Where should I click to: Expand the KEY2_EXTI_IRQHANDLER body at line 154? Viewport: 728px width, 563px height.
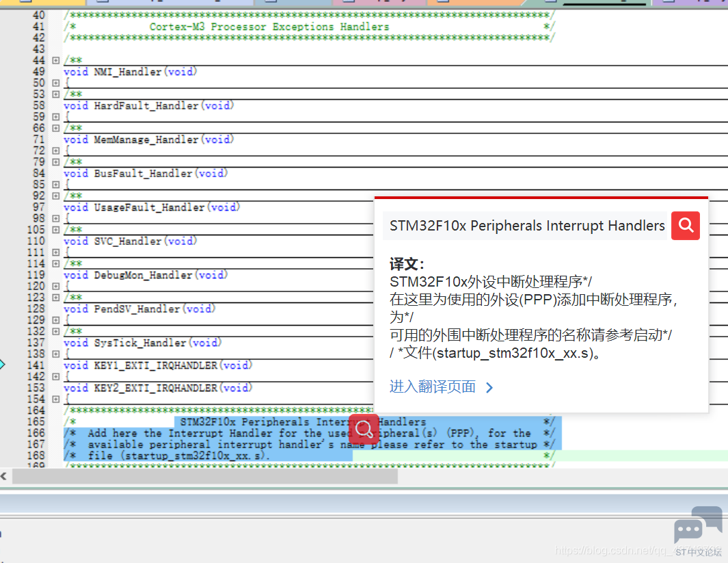(x=56, y=400)
